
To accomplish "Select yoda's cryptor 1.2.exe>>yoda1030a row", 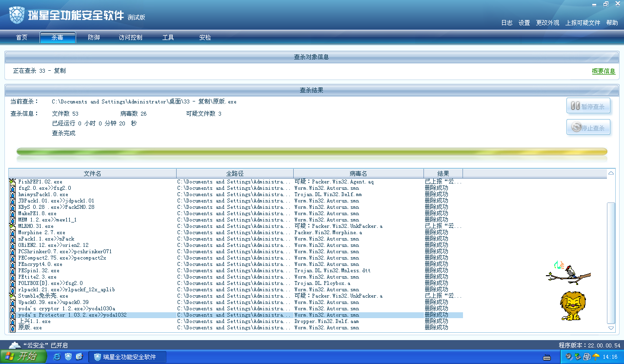I will click(x=236, y=308).
